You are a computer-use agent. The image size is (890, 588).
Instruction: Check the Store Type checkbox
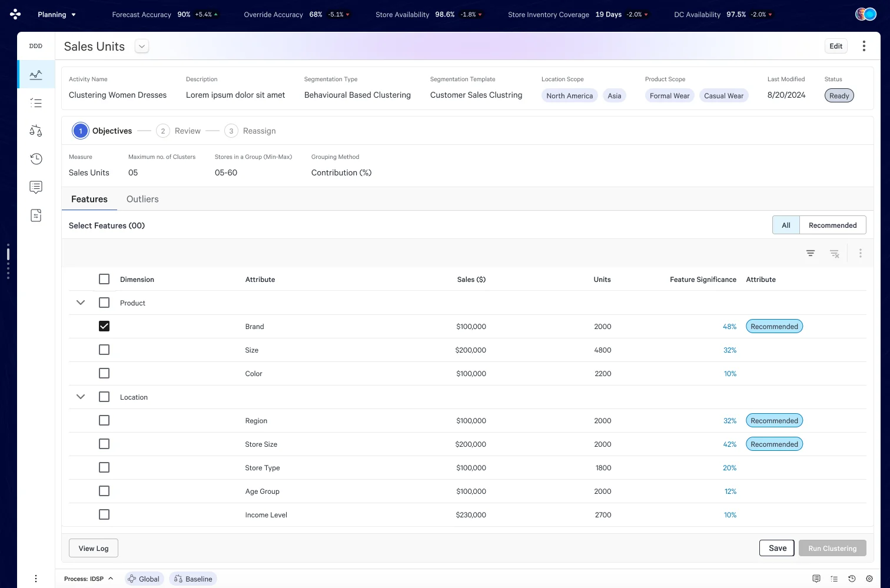pos(104,467)
